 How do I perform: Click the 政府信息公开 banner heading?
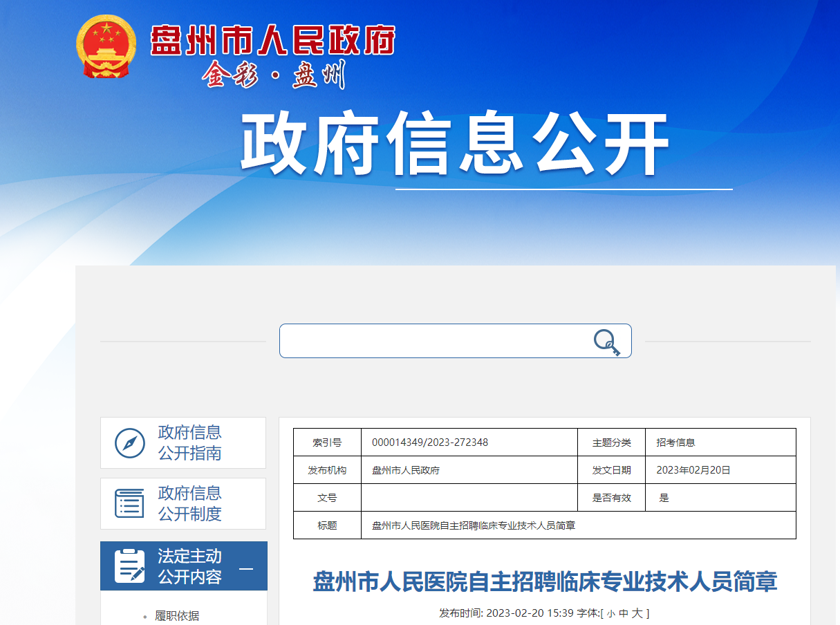454,145
